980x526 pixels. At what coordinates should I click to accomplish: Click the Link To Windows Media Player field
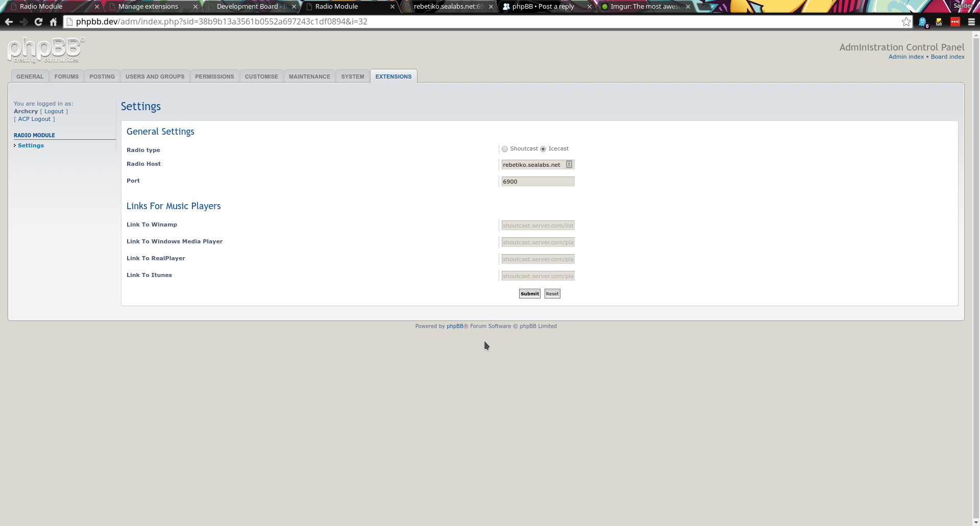tap(538, 242)
